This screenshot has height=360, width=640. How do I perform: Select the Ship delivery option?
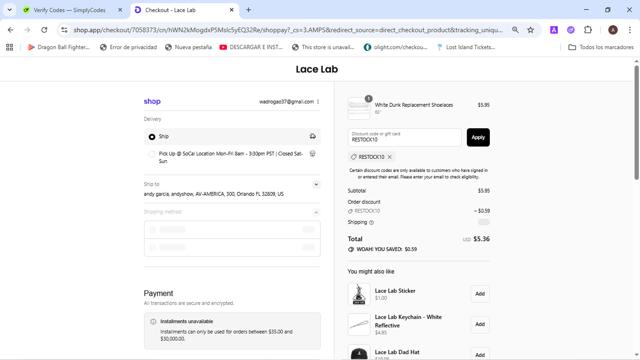pyautogui.click(x=152, y=137)
